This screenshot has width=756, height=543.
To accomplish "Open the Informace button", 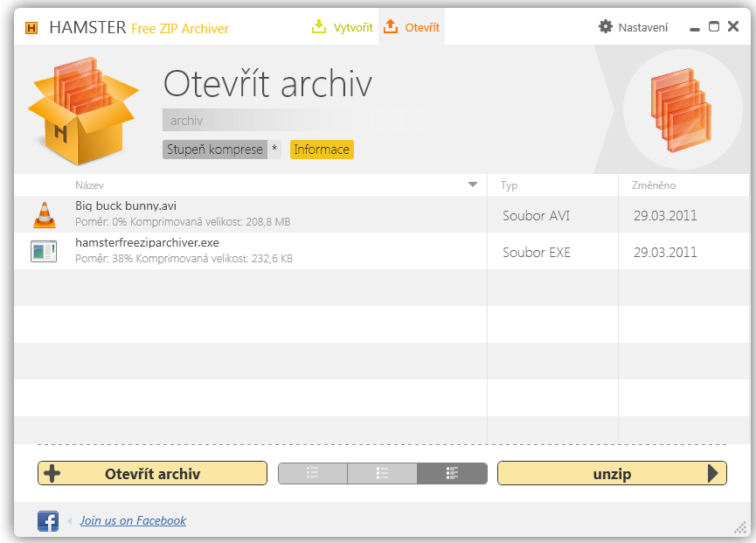I will [322, 150].
